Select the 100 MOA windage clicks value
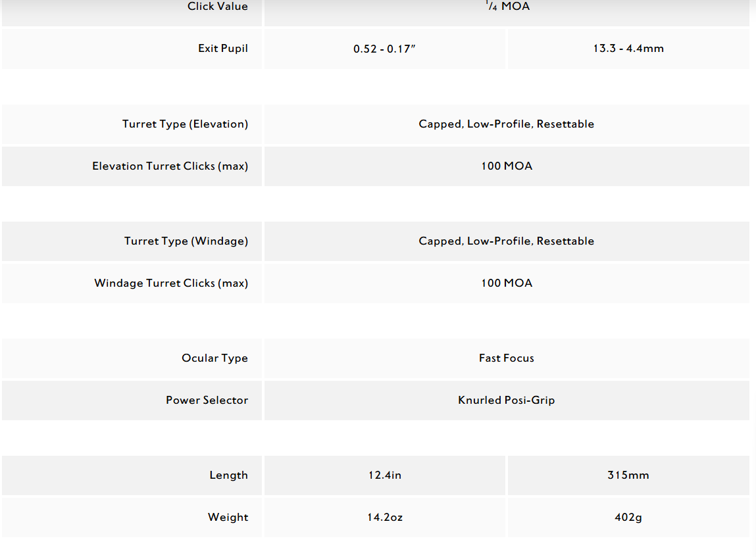The height and width of the screenshot is (557, 756). (506, 283)
